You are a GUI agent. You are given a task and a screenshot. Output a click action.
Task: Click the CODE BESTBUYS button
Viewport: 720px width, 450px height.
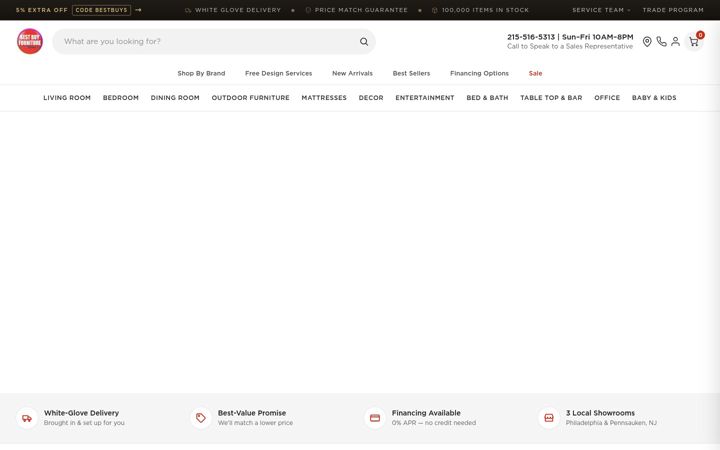click(101, 10)
